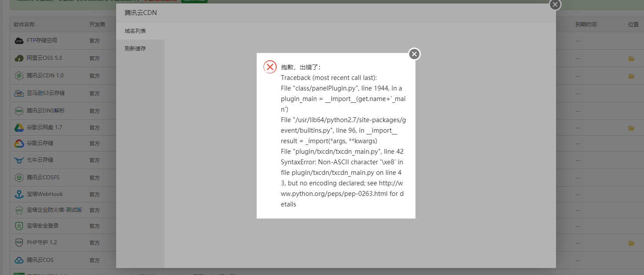Click the 阿里云OSS 5.3 cloud icon

(x=19, y=58)
